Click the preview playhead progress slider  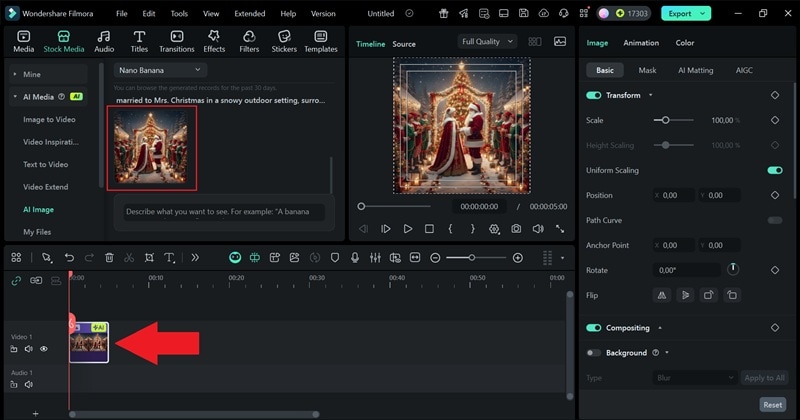pos(394,207)
